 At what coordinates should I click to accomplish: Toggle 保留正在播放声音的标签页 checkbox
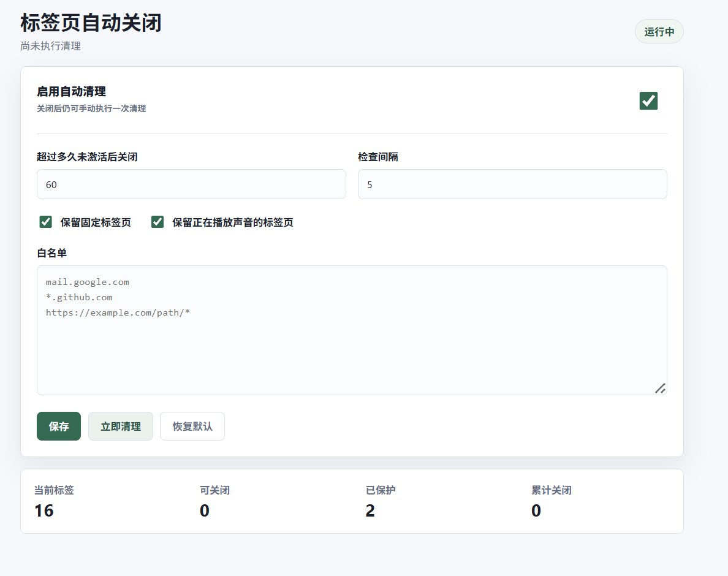pos(157,222)
